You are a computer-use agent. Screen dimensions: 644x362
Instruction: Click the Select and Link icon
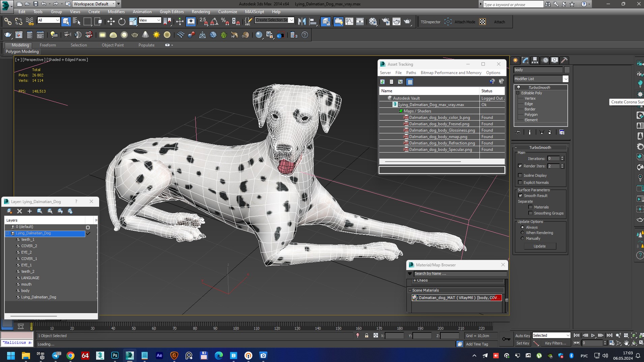(x=8, y=22)
